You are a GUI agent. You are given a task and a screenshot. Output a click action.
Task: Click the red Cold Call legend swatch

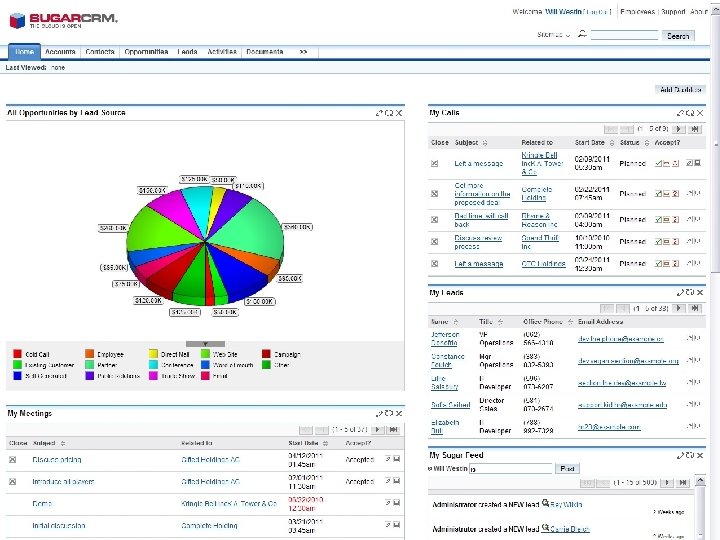click(x=17, y=354)
